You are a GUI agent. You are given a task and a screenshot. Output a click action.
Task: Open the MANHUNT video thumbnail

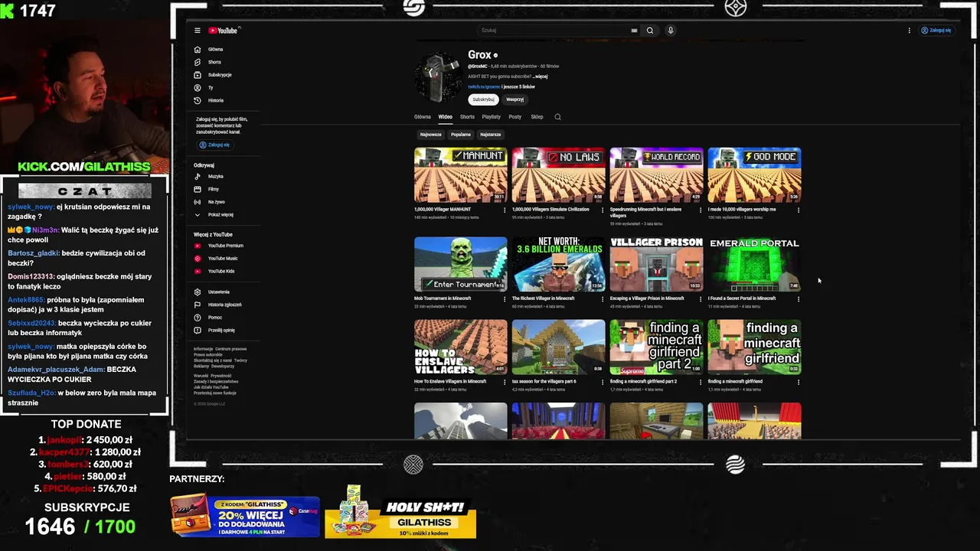coord(461,175)
